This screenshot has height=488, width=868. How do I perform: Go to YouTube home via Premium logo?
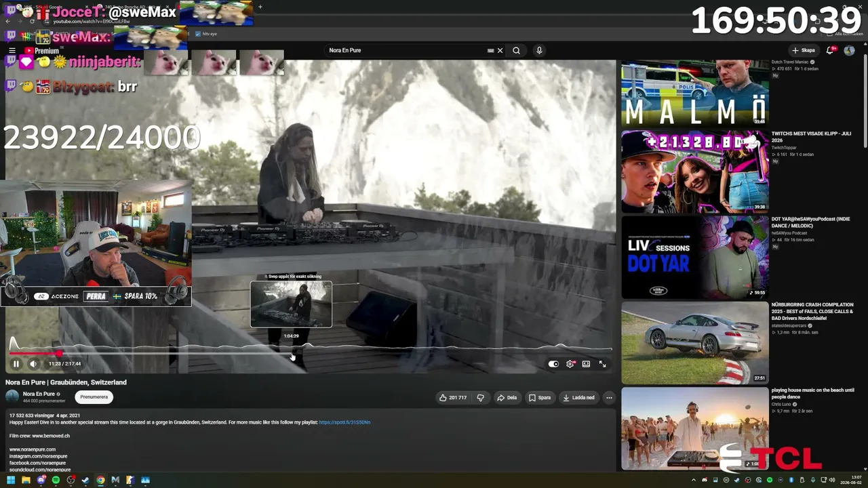pos(41,51)
